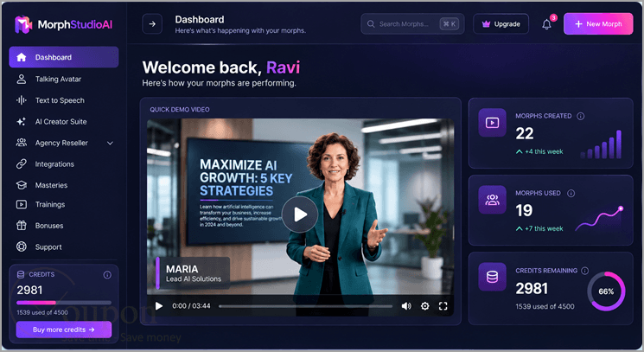Mute the demo video volume
The image size is (644, 352).
pyautogui.click(x=406, y=306)
